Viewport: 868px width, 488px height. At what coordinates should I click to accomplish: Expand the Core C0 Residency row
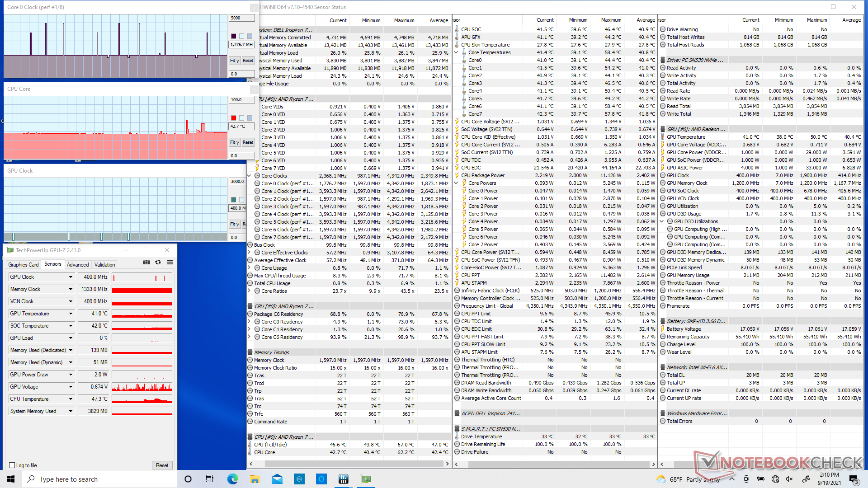click(x=249, y=322)
